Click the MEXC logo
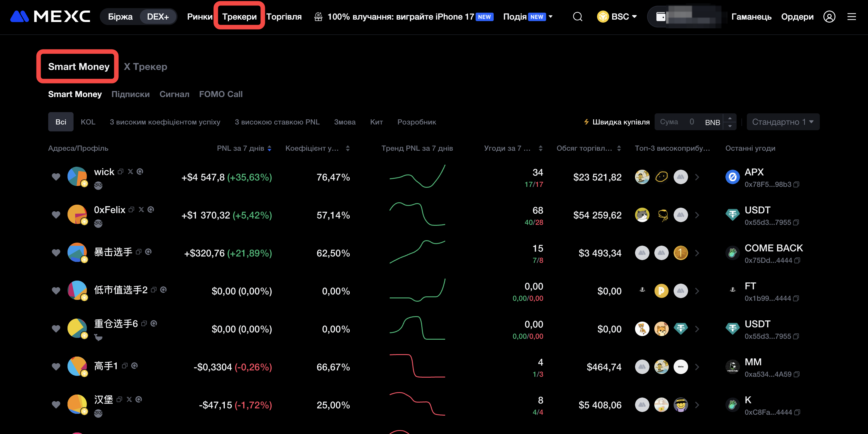The width and height of the screenshot is (868, 434). coord(50,17)
